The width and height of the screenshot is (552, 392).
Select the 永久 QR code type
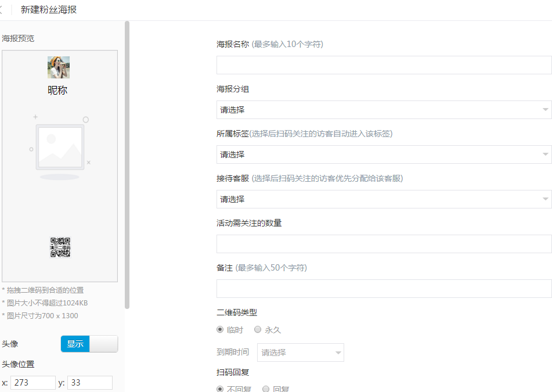click(x=258, y=329)
